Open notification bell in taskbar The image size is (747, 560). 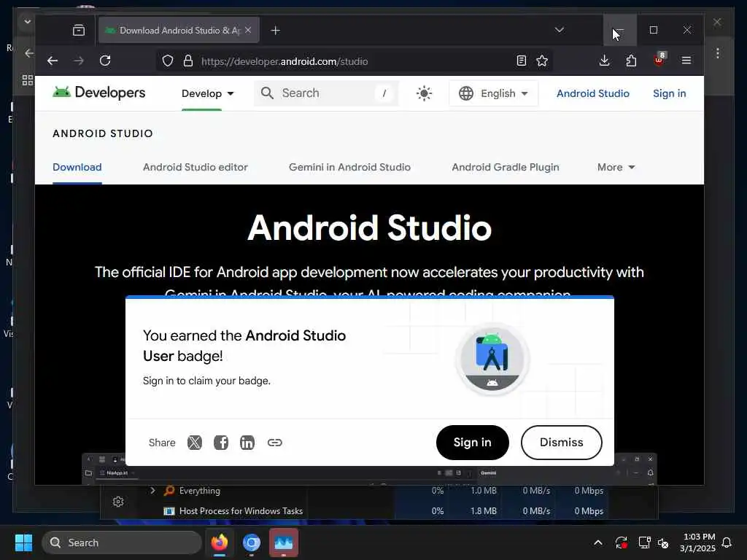point(727,542)
